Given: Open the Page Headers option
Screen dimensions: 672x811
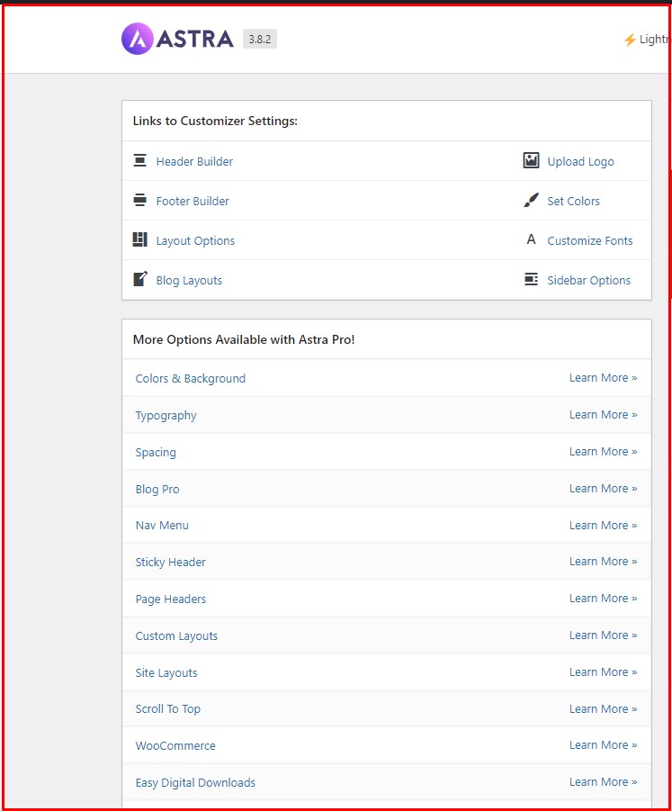Looking at the screenshot, I should tap(171, 599).
